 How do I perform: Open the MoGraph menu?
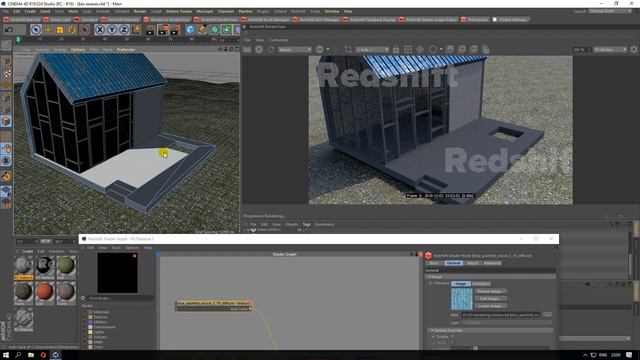tap(204, 11)
